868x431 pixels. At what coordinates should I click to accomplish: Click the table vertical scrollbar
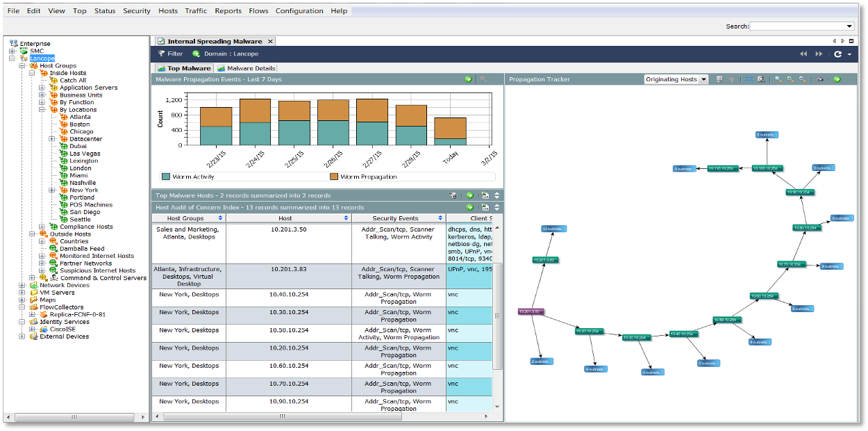tap(497, 316)
